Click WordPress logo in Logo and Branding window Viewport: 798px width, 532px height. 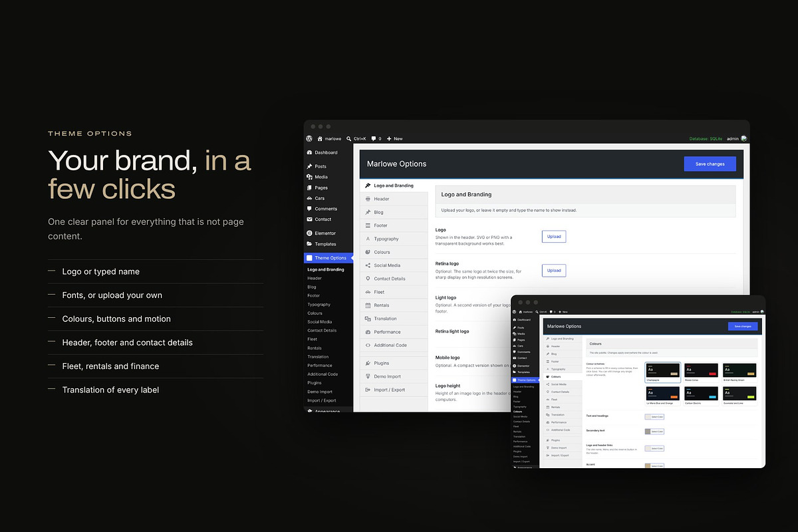309,138
